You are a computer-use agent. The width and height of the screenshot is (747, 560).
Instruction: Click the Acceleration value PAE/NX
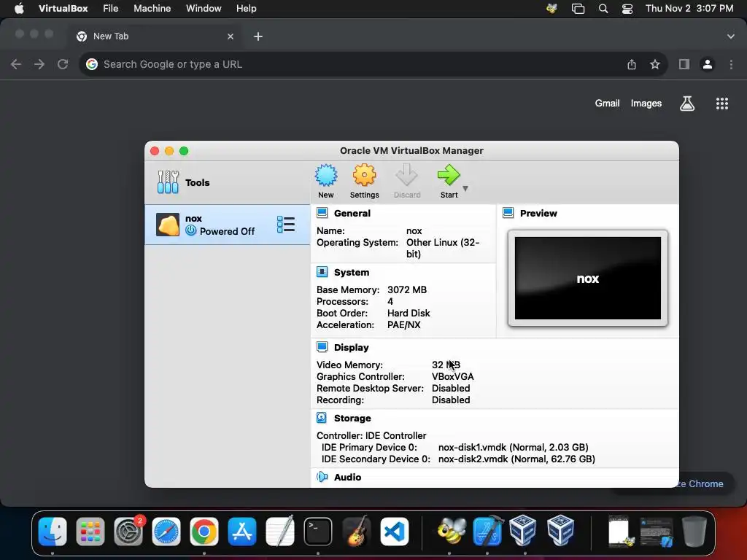click(404, 324)
